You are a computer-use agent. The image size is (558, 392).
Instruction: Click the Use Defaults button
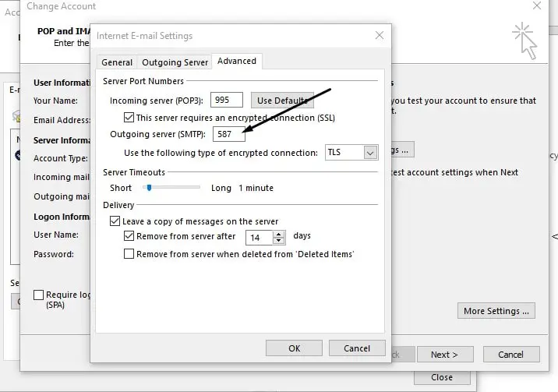tap(283, 101)
